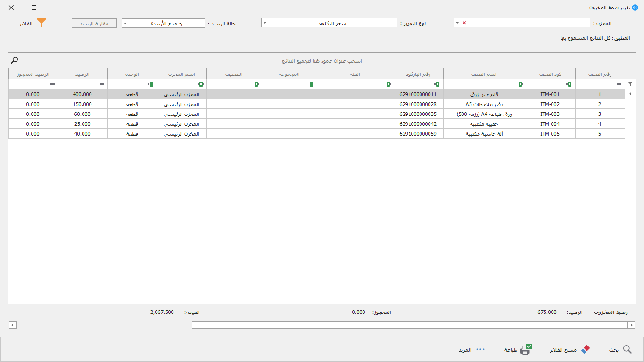Click the ITM-005 code cell

[550, 134]
